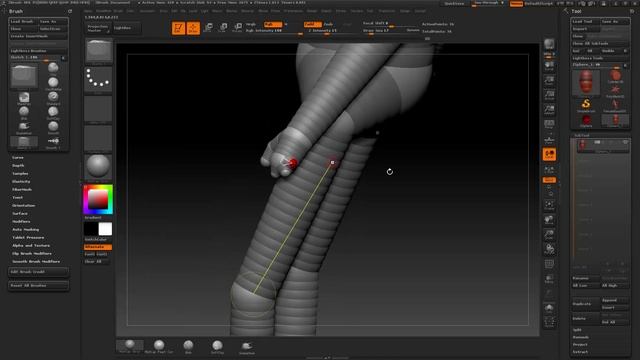Expand the Smooth Brush Modifiers section

[36, 261]
